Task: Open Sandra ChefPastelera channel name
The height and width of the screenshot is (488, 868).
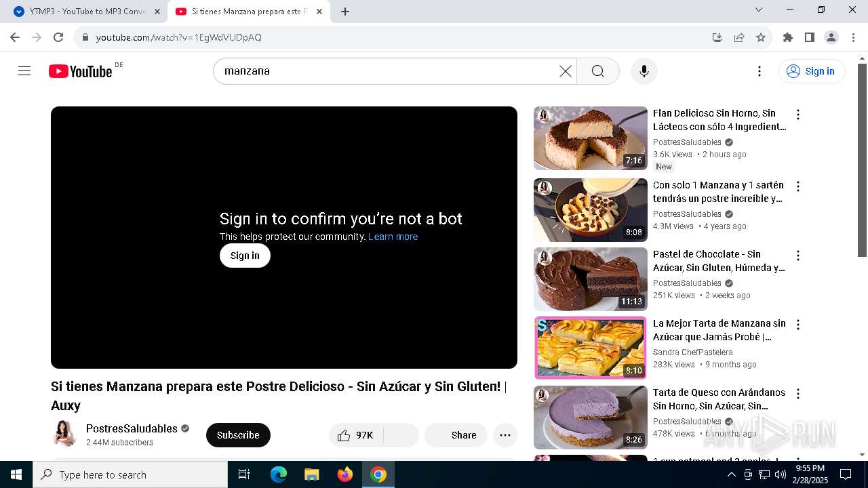Action: (x=693, y=352)
